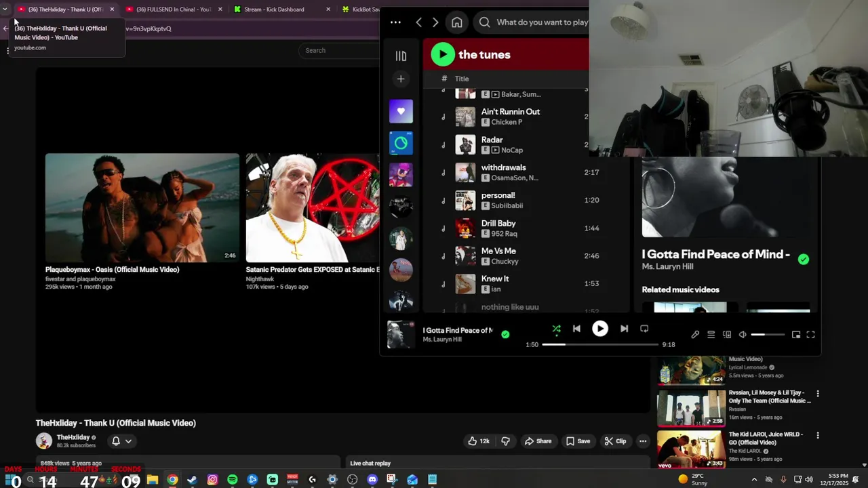The image size is (868, 488).
Task: Open options for Kid LAROI GO video
Action: click(x=818, y=435)
